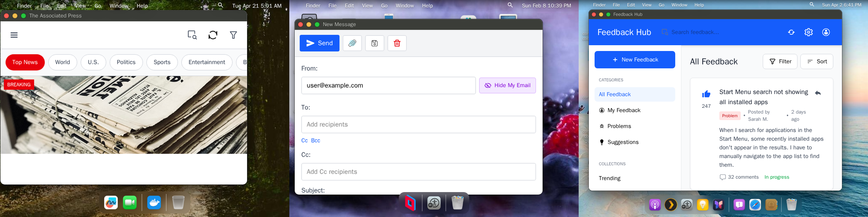Select My Feedback in the sidebar
868x217 pixels.
click(624, 110)
